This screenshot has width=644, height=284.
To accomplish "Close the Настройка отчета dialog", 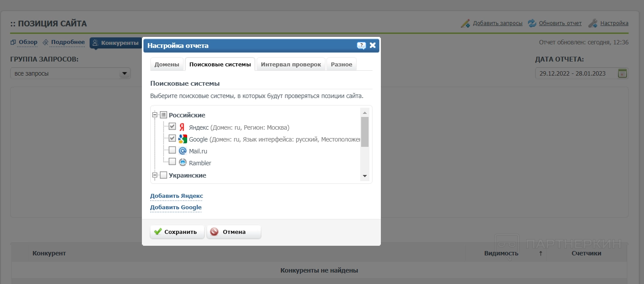I will [373, 45].
